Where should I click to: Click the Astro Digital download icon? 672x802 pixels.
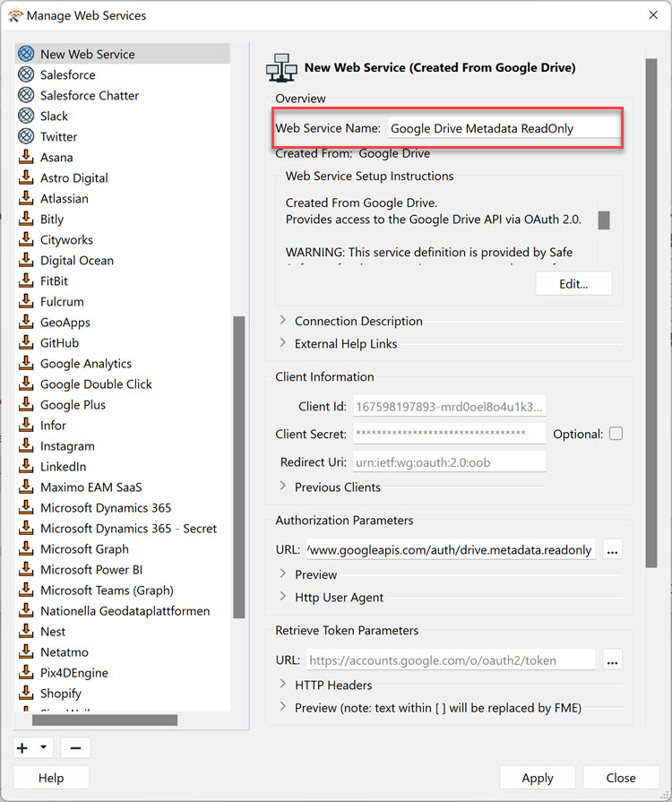coord(26,177)
